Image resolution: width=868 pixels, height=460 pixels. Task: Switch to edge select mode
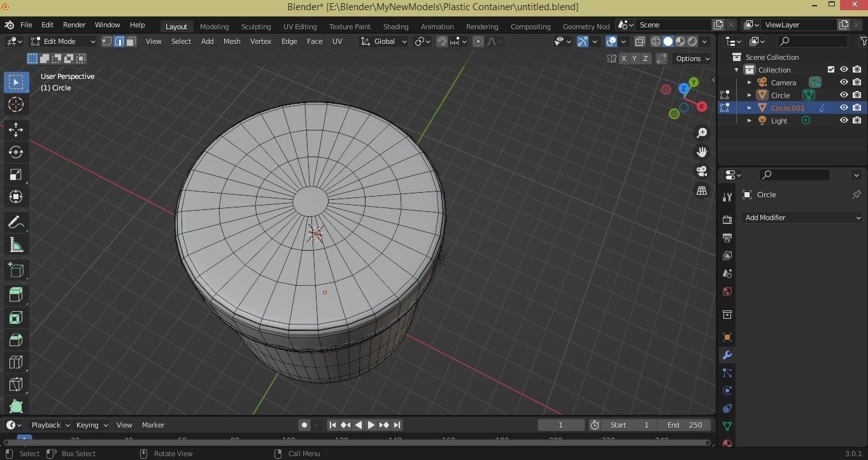point(119,41)
